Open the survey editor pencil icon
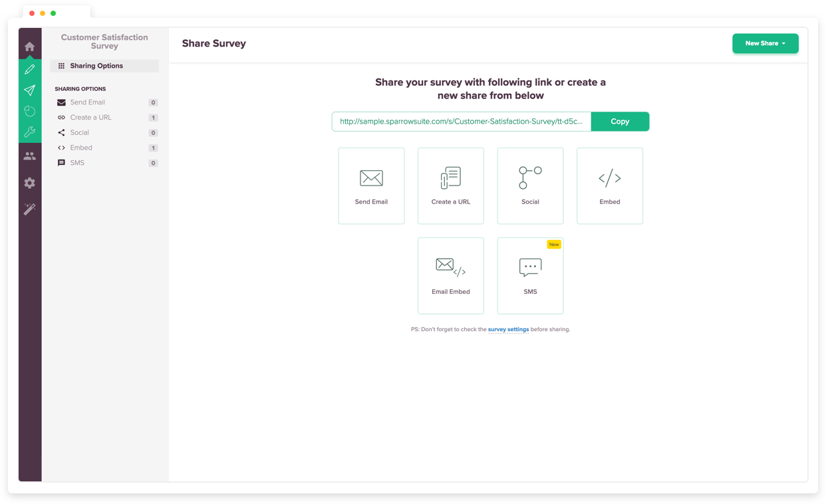Viewport: 826px width, 504px height. point(29,69)
